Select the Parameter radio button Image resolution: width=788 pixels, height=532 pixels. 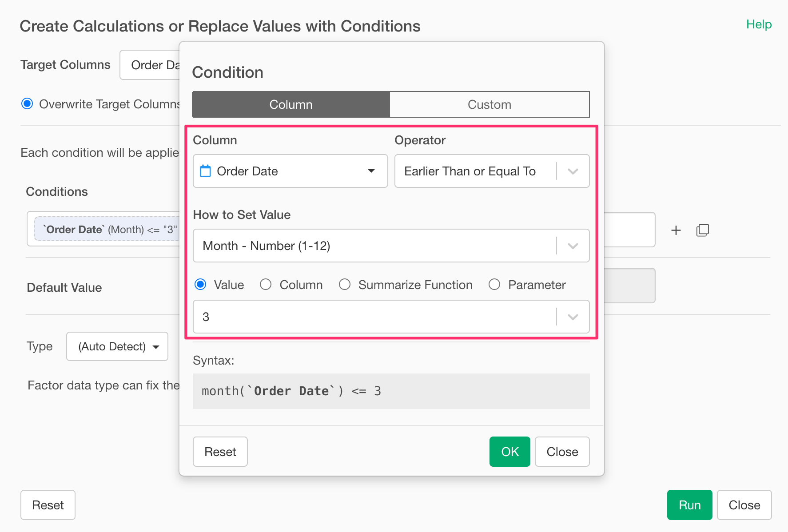[494, 285]
